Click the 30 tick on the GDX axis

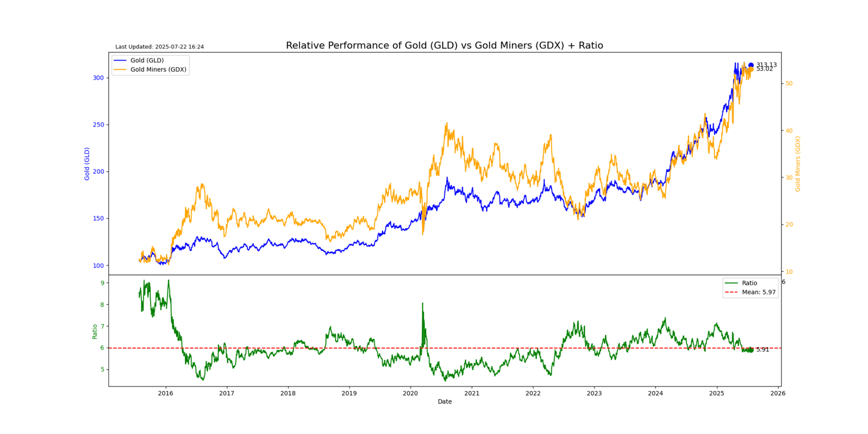click(x=789, y=177)
